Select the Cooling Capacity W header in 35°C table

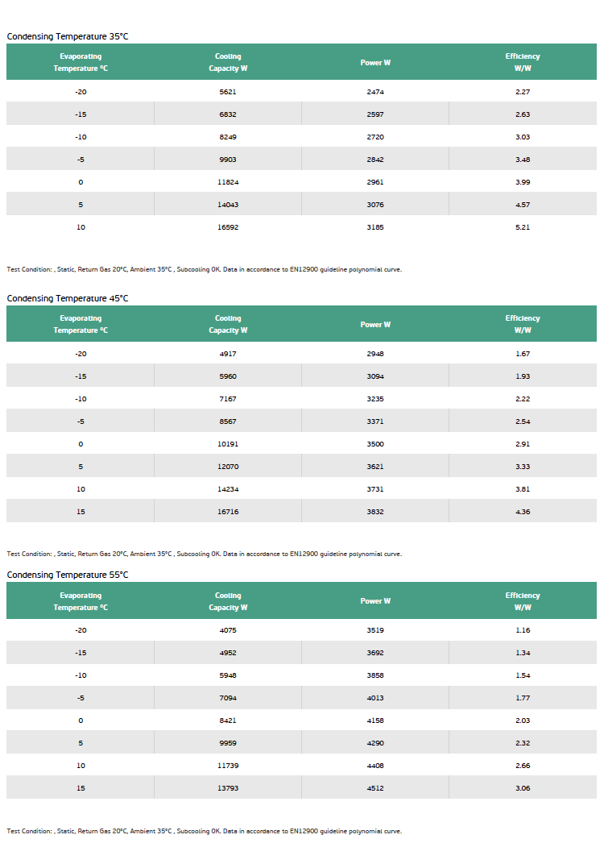(x=228, y=63)
